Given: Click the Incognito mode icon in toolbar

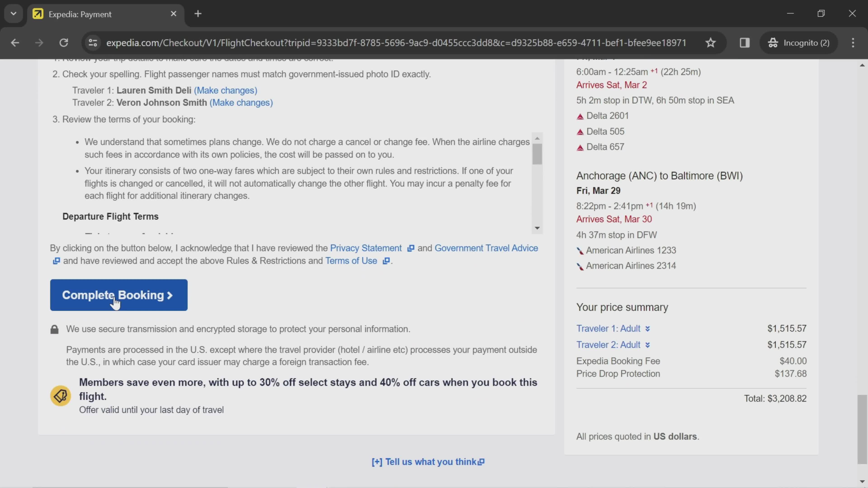Looking at the screenshot, I should (774, 42).
